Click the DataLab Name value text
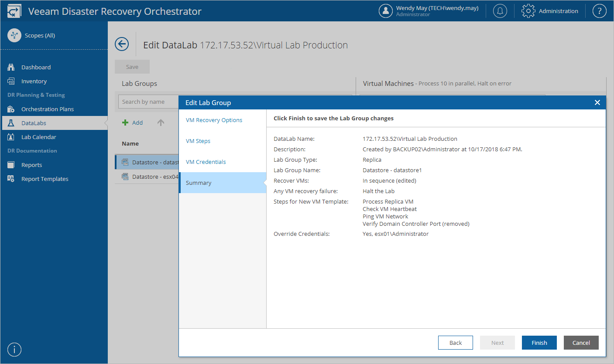 point(410,139)
